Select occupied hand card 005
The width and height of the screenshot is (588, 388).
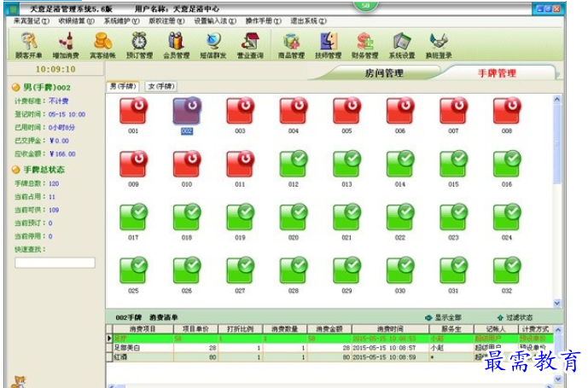pos(346,115)
